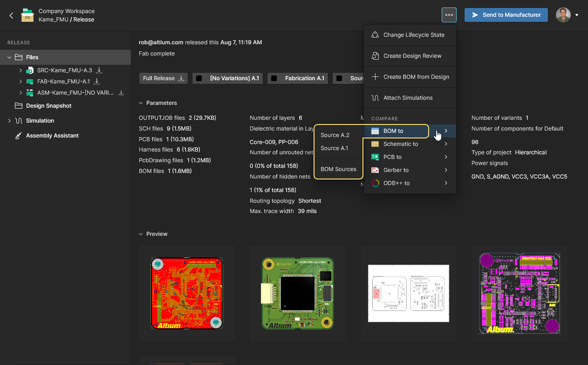The image size is (588, 365).
Task: Expand the FAB-Kame_FMU-A.1 node
Action: coord(21,82)
